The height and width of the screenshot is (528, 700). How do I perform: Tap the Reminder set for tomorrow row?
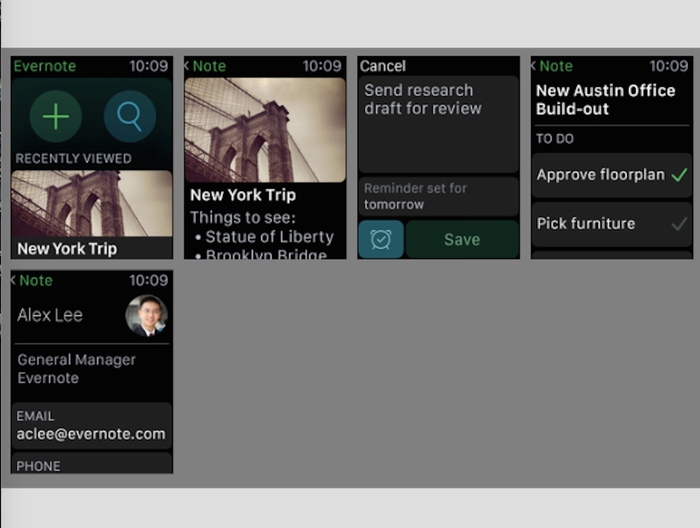point(438,196)
